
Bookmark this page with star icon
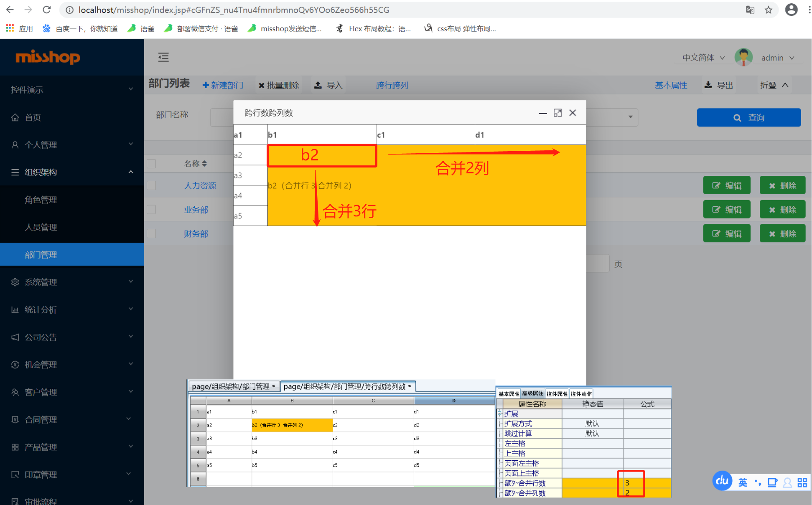768,10
